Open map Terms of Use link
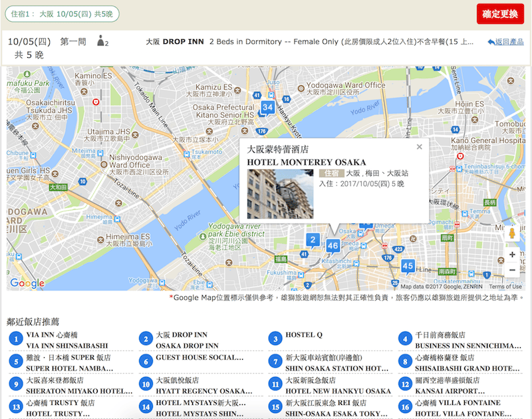Screen dimensions: 532x419 (x=505, y=287)
